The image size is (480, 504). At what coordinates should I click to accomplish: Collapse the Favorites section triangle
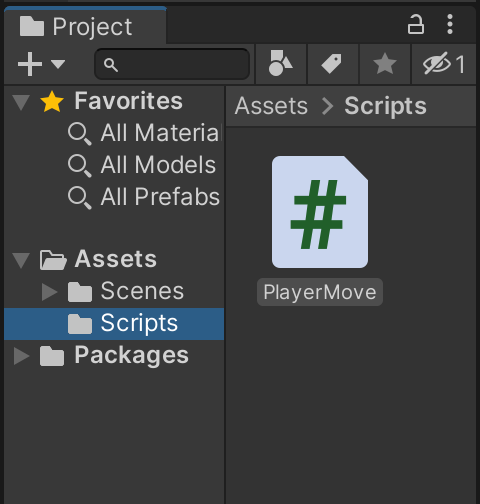[21, 102]
